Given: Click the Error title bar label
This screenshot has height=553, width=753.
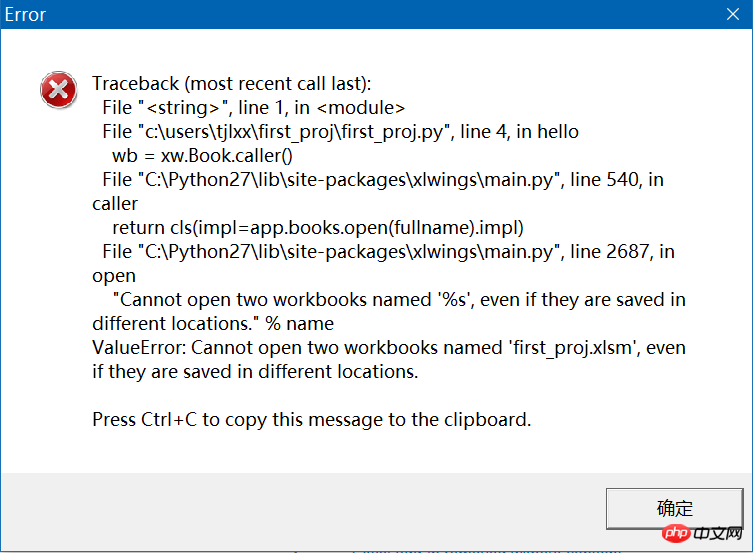Looking at the screenshot, I should (25, 15).
